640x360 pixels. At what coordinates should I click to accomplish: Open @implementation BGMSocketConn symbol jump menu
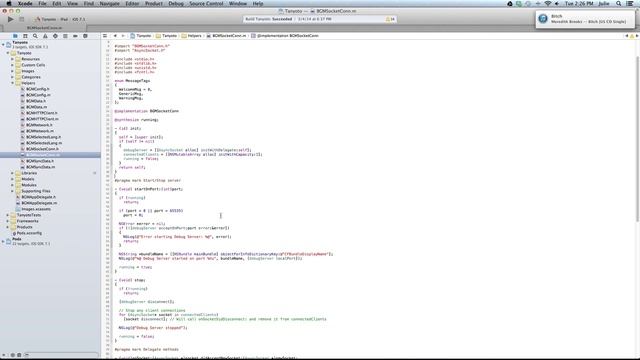click(x=284, y=36)
